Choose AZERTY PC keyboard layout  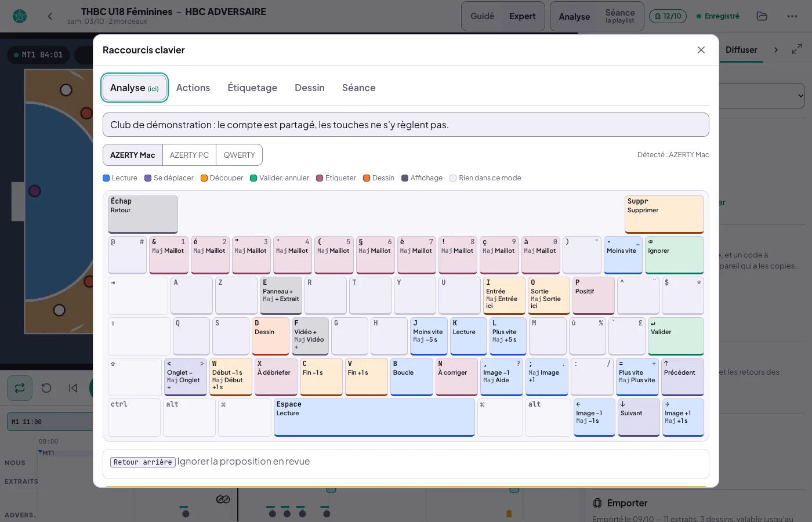coord(189,155)
